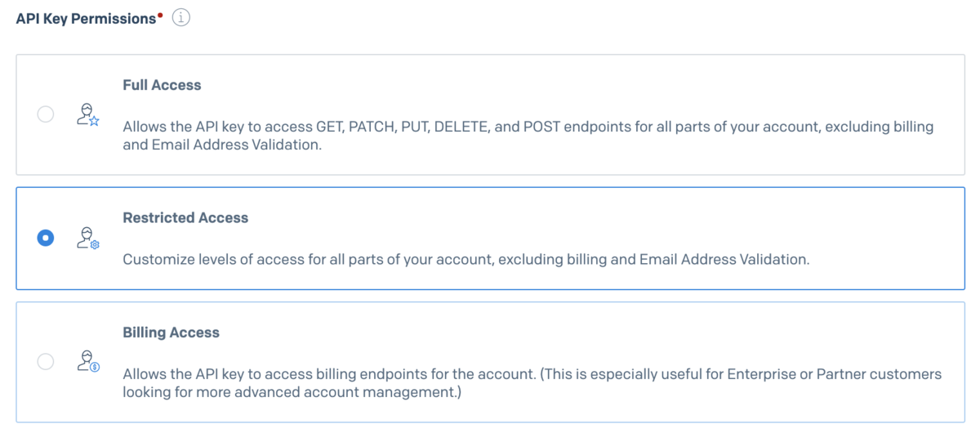Viewport: 980px width, 433px height.
Task: Choose the Billing Access radio button
Action: (x=46, y=361)
